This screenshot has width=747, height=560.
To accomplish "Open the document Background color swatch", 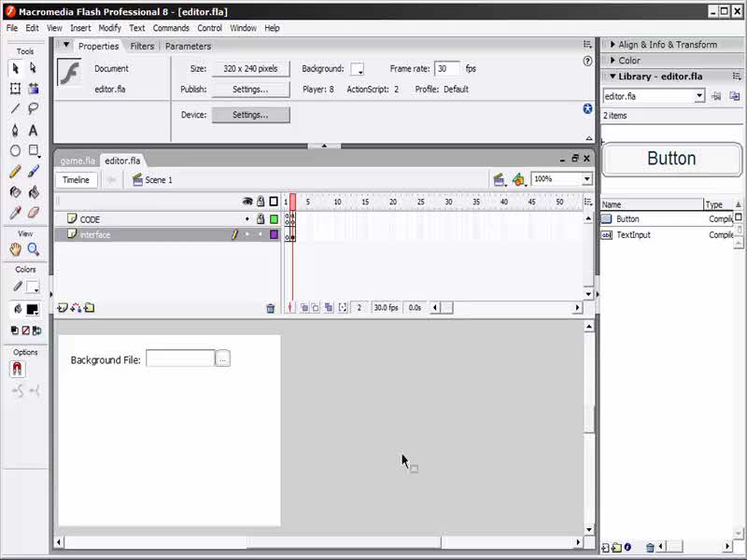I will pos(357,69).
